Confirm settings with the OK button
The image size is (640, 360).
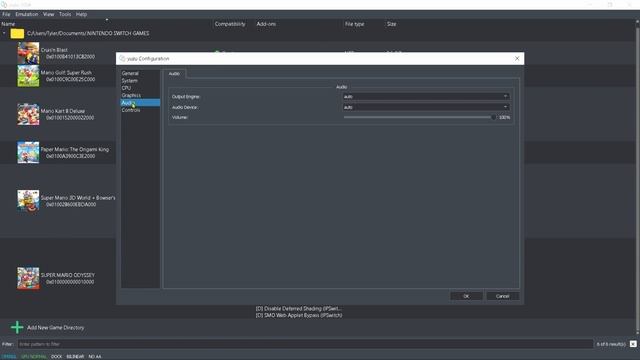tap(466, 296)
